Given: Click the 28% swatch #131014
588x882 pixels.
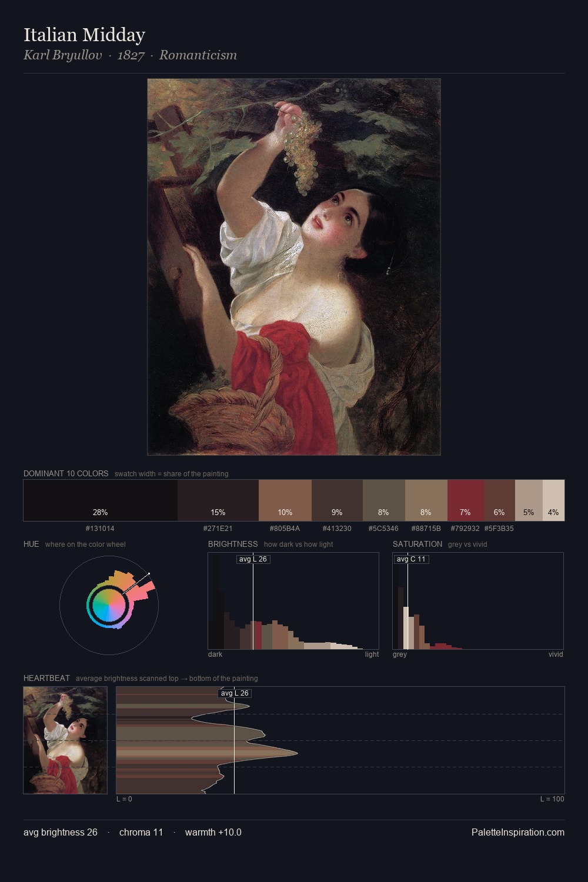Looking at the screenshot, I should click(101, 500).
